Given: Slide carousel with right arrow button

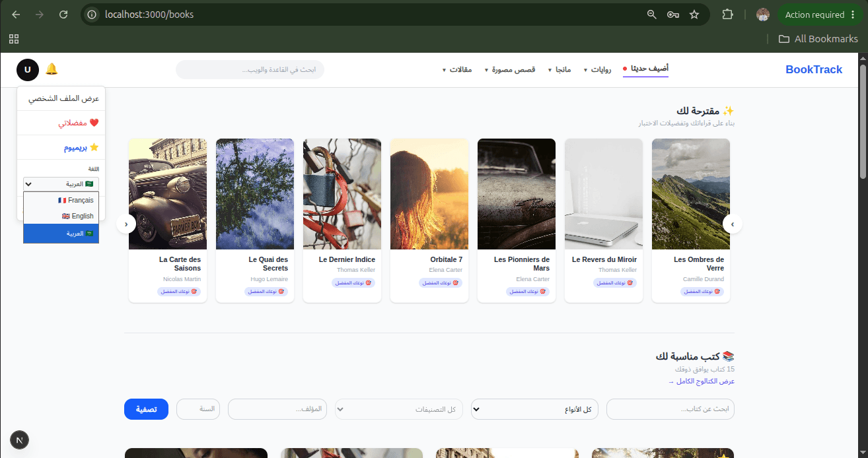Looking at the screenshot, I should click(732, 224).
